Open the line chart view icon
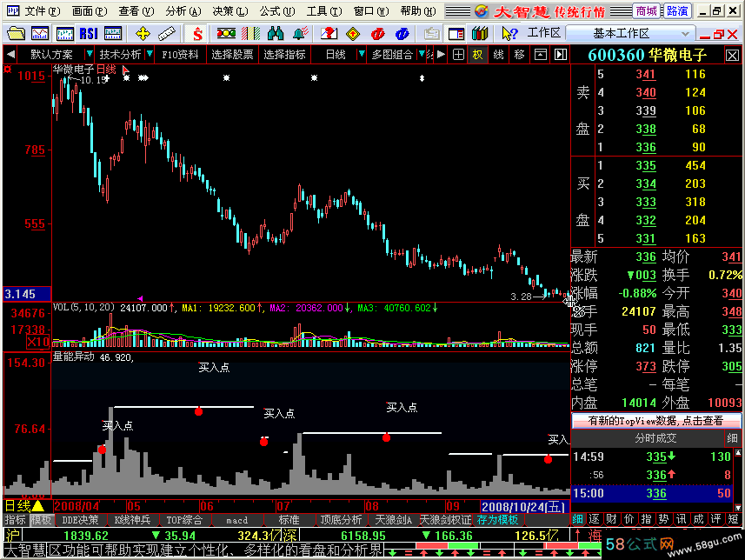The width and height of the screenshot is (745, 560). point(40,34)
